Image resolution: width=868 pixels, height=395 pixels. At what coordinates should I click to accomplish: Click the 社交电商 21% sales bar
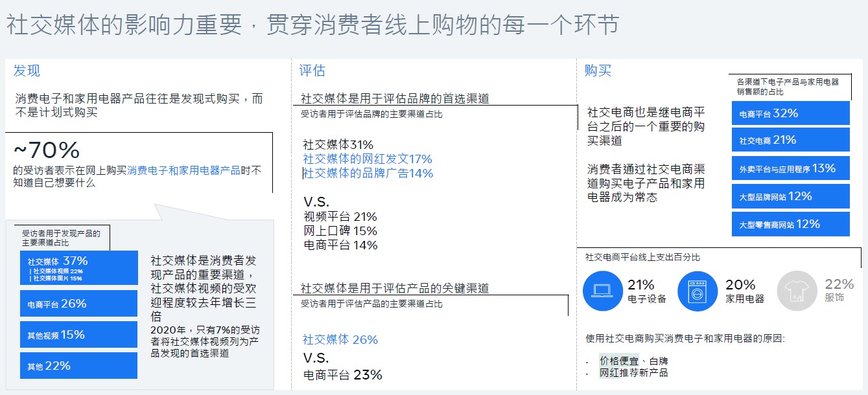coord(790,139)
